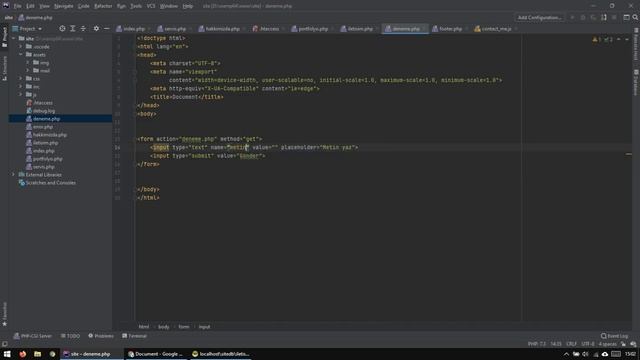Viewport: 640px width, 360px height.
Task: Open File Explorer from the taskbar
Action: click(x=38, y=354)
